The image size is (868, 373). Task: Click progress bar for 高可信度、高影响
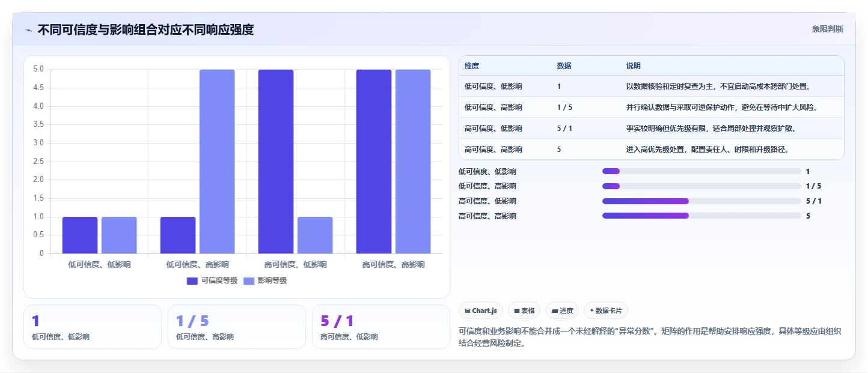coord(701,216)
